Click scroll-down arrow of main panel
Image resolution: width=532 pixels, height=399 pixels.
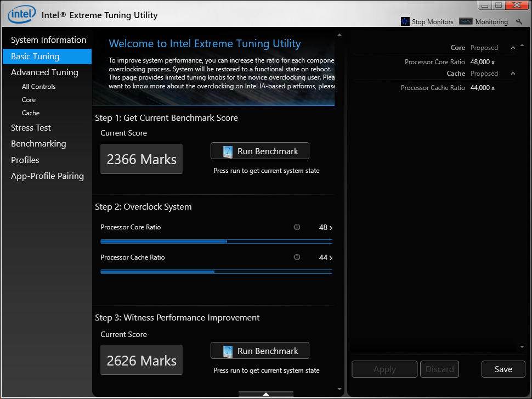339,389
